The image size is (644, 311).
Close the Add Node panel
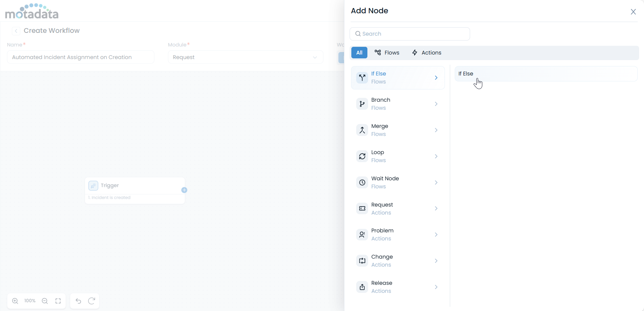[633, 12]
